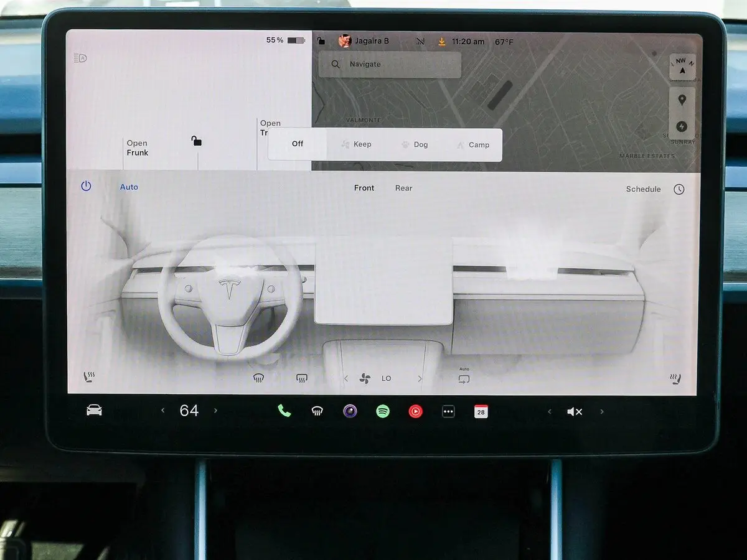Screen dimensions: 747x560
Task: Open the Phone app
Action: pyautogui.click(x=284, y=411)
